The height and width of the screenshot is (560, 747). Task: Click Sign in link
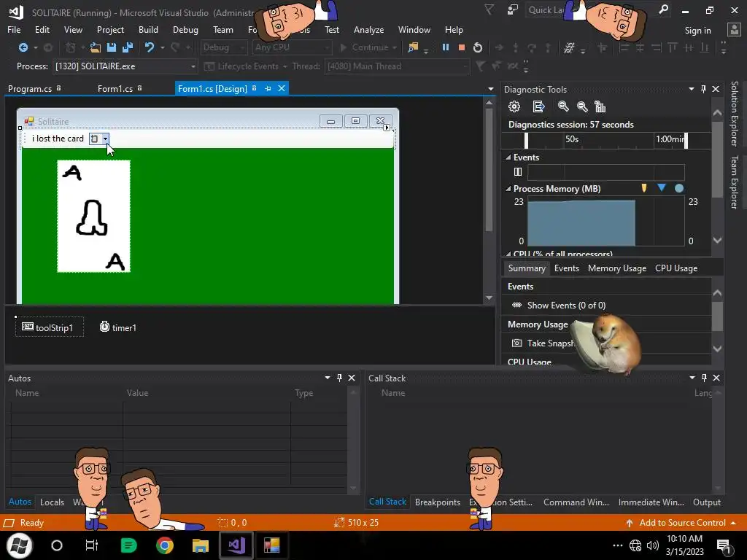coord(697,30)
